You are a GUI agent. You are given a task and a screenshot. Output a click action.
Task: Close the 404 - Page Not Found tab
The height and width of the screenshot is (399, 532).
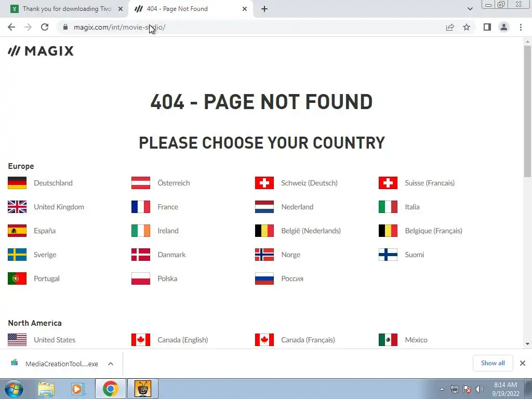[x=245, y=9]
